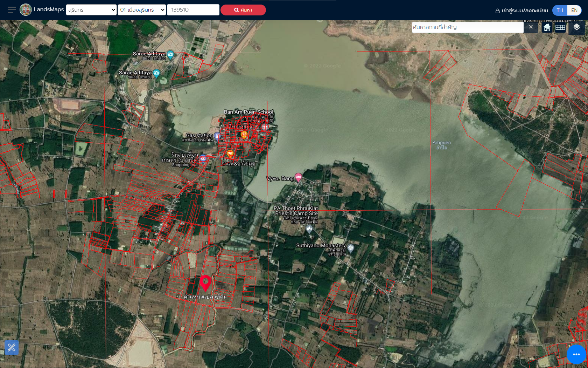Image resolution: width=588 pixels, height=368 pixels.
Task: Open the map layers icon
Action: [x=576, y=27]
